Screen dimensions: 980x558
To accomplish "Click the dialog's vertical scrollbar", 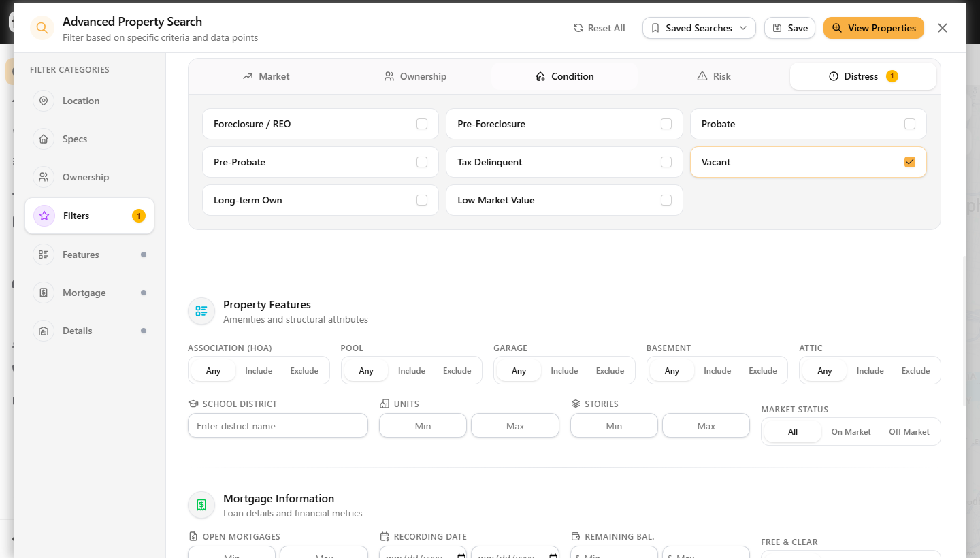I will point(964,331).
